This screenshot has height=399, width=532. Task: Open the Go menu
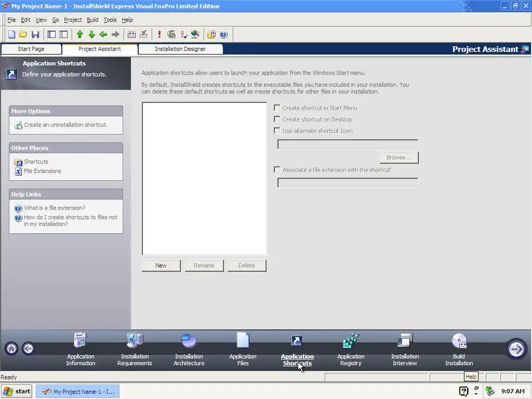click(56, 20)
